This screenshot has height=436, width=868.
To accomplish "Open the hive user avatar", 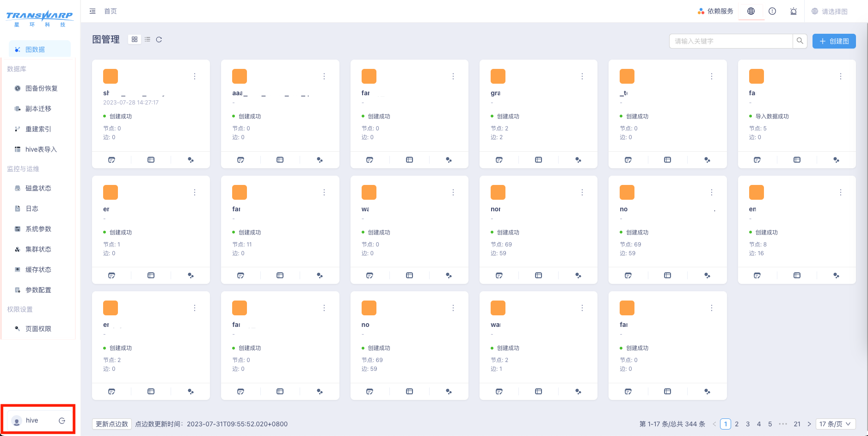I will [x=17, y=421].
